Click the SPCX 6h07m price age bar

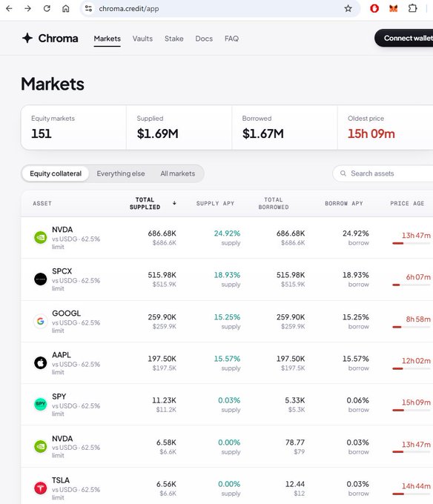411,285
